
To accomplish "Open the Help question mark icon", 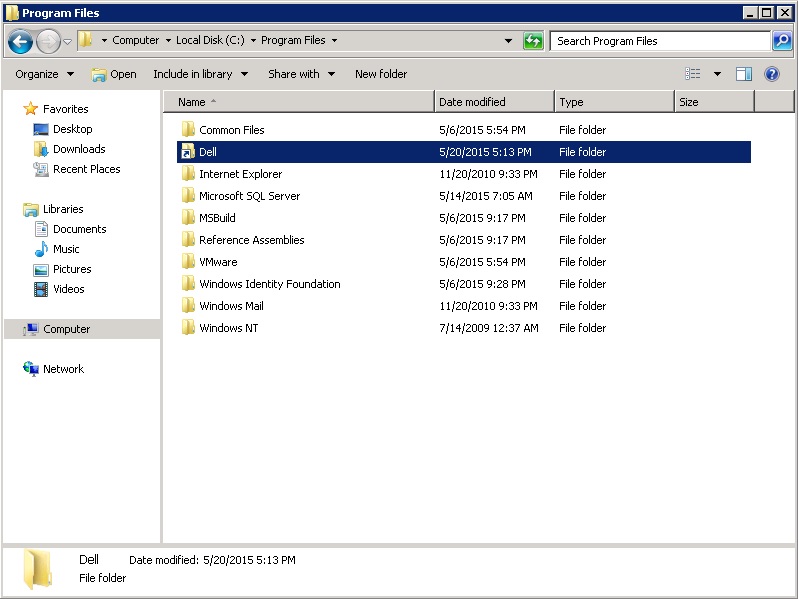I will point(771,74).
